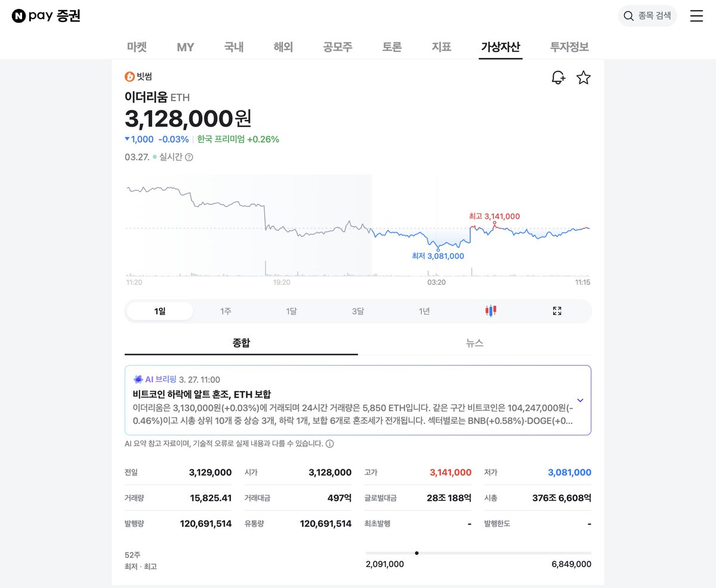Go to MY tab
716x588 pixels.
[x=186, y=47]
